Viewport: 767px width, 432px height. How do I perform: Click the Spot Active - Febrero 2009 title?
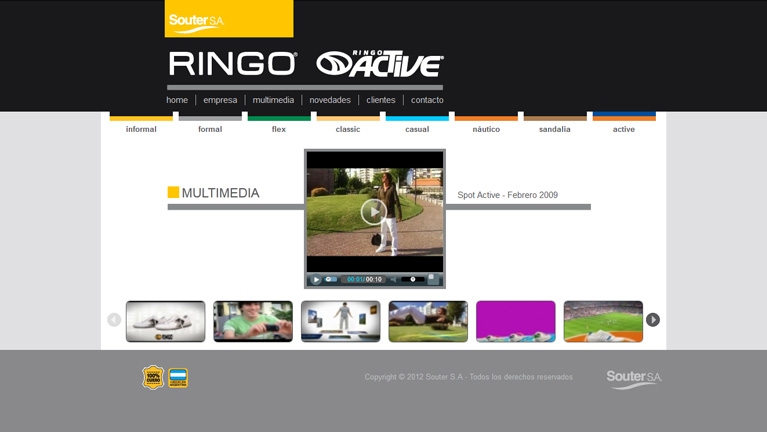tap(507, 195)
